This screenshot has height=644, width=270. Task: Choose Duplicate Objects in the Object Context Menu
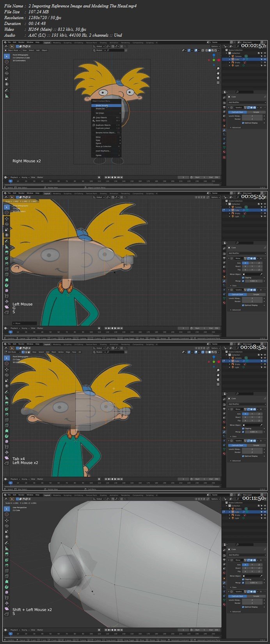pyautogui.click(x=106, y=125)
